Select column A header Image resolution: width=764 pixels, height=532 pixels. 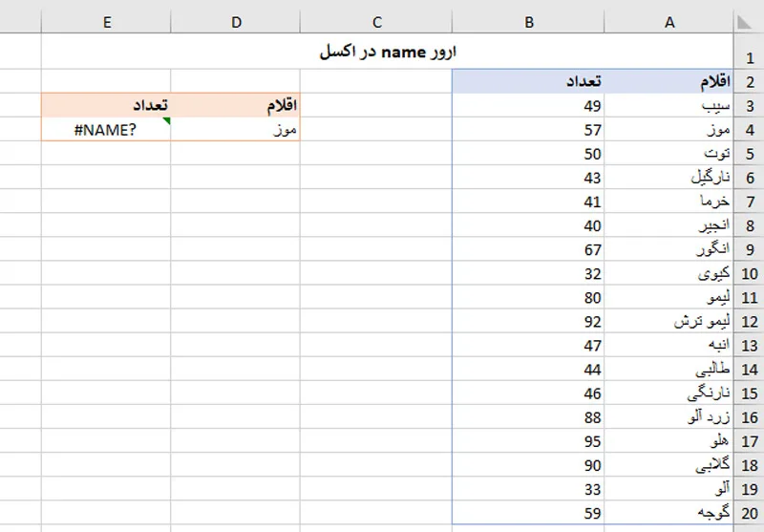coord(669,22)
